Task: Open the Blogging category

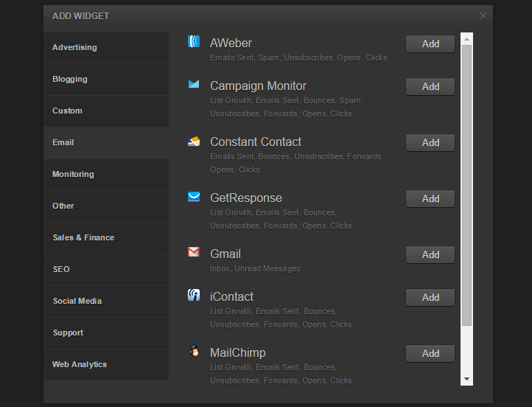Action: coord(106,80)
